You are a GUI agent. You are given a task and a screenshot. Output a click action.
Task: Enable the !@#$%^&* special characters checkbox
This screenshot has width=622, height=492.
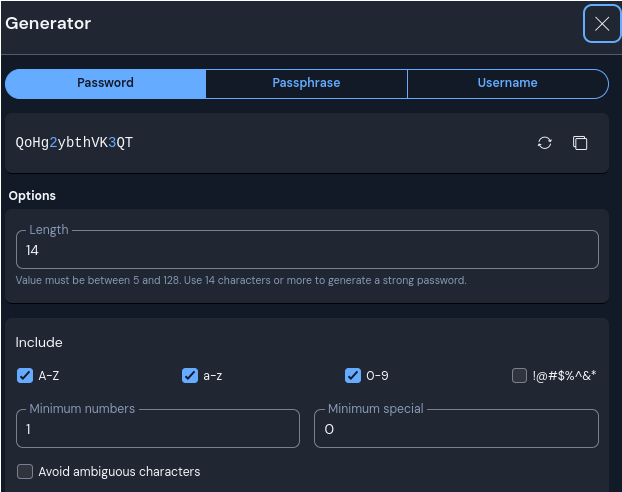(519, 376)
